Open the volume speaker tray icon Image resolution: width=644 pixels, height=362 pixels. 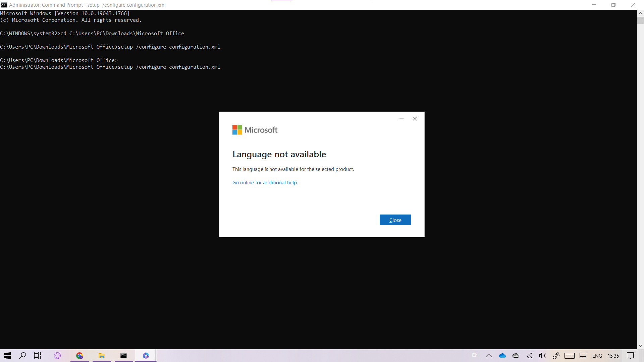[542, 356]
